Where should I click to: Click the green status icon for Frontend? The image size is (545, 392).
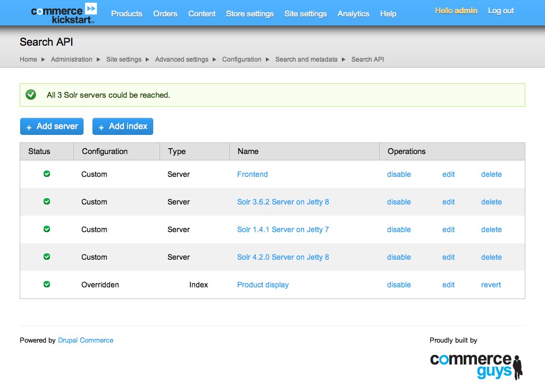click(47, 174)
